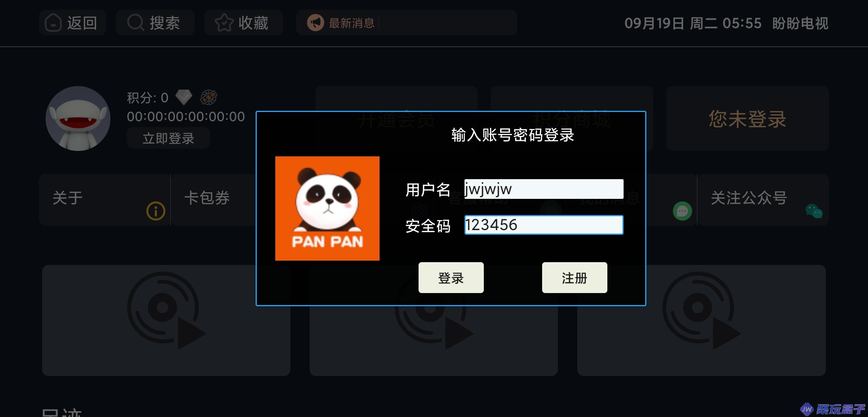Click the diamond icon beside 积分
The width and height of the screenshot is (868, 417).
(184, 97)
